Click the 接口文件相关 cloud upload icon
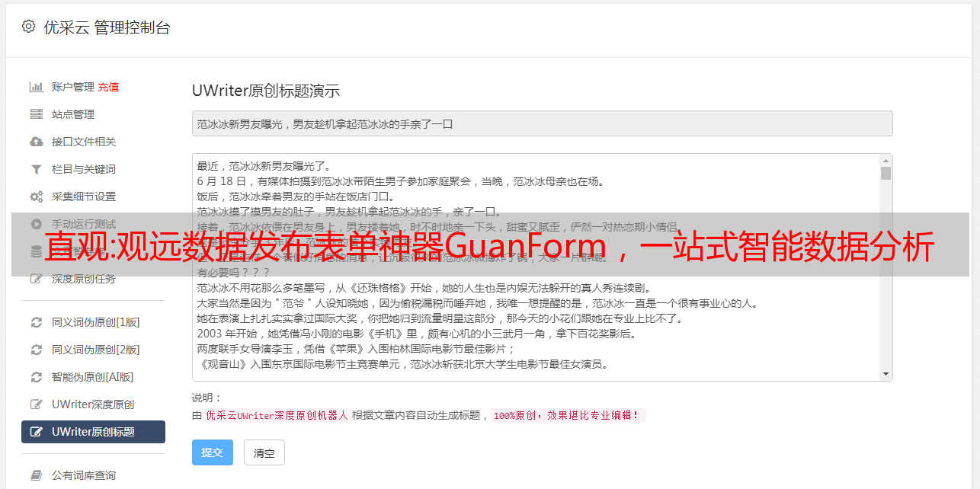The image size is (980, 489). click(x=36, y=142)
